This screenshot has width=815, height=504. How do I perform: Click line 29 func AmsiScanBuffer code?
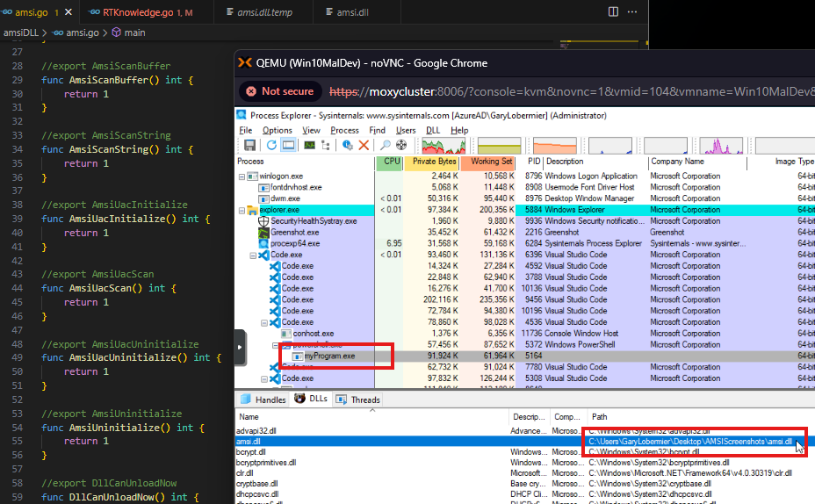pyautogui.click(x=117, y=80)
